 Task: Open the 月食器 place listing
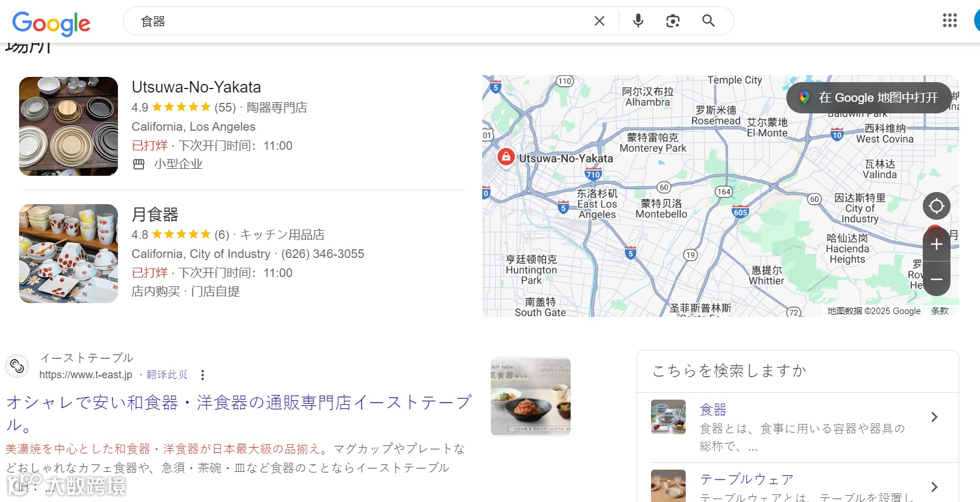[x=155, y=215]
